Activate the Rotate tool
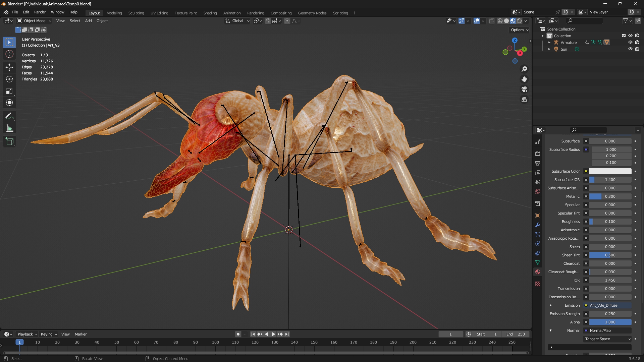The width and height of the screenshot is (644, 362). click(x=9, y=79)
